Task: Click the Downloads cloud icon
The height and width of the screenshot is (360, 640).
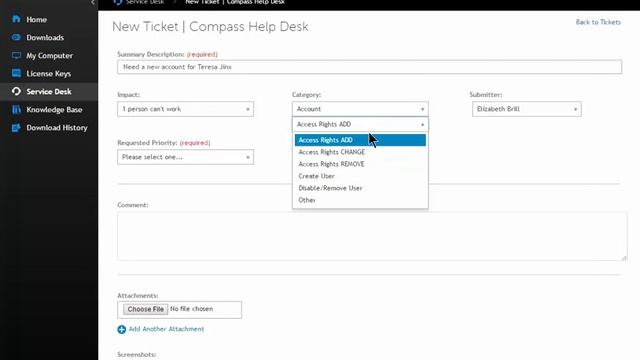Action: 16,37
